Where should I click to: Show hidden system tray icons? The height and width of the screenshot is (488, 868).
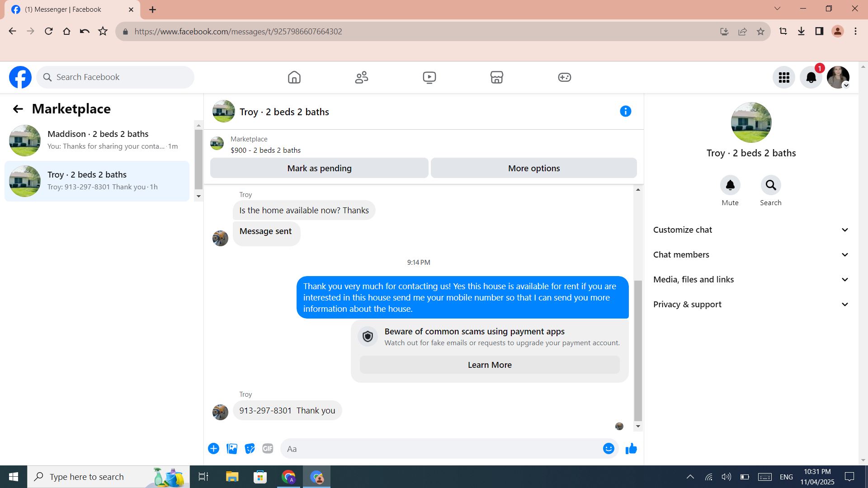[690, 477]
